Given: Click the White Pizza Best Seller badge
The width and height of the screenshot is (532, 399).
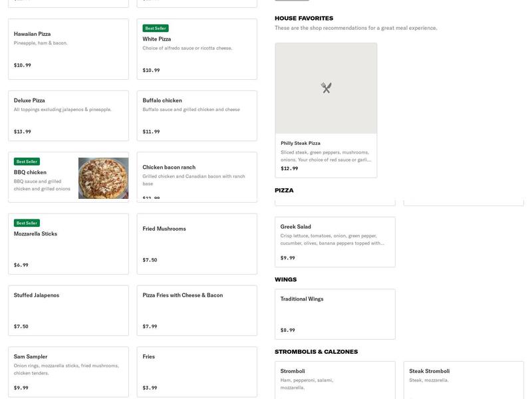Looking at the screenshot, I should [156, 28].
